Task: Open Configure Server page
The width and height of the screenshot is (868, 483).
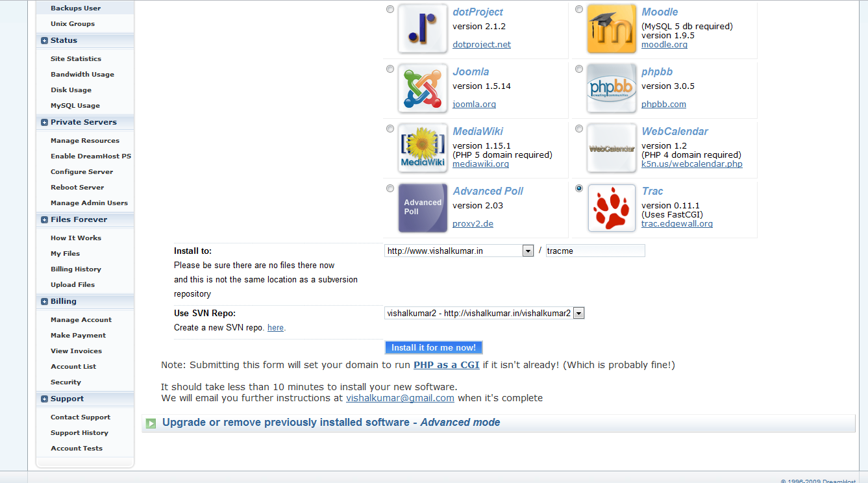Action: (x=82, y=172)
